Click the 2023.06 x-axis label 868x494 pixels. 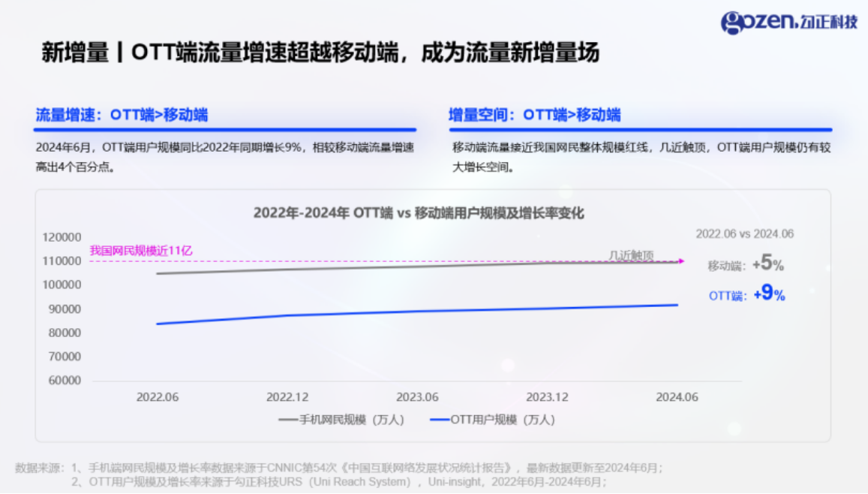(x=417, y=397)
